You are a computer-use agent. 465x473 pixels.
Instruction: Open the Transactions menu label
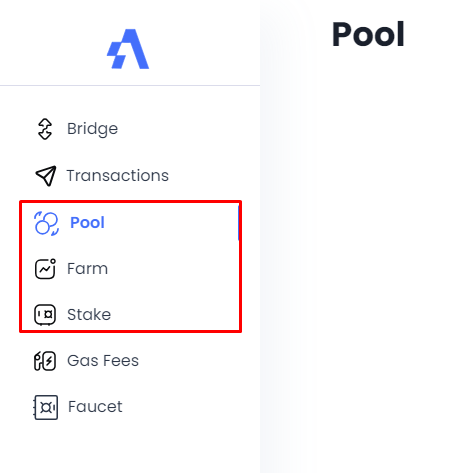tap(118, 176)
